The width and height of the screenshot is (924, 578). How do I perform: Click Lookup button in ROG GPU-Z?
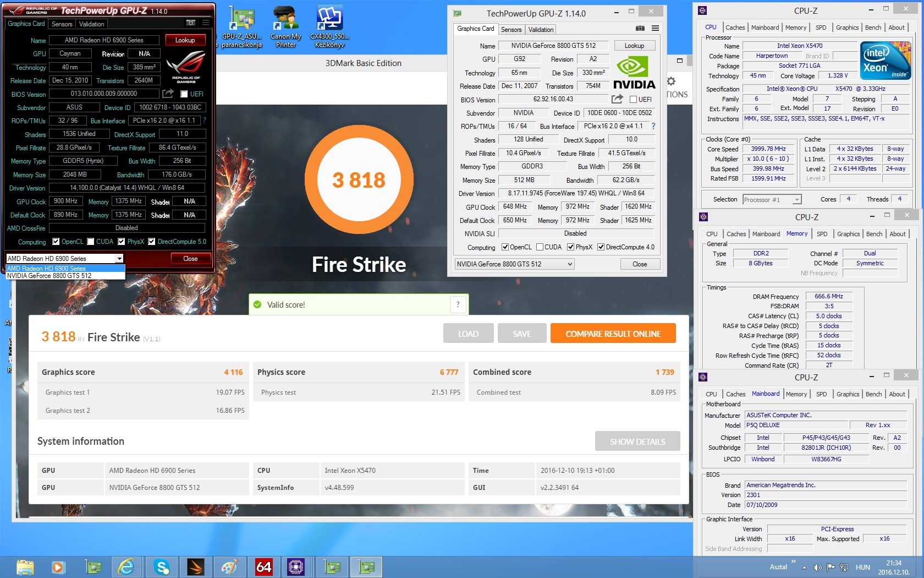[185, 40]
